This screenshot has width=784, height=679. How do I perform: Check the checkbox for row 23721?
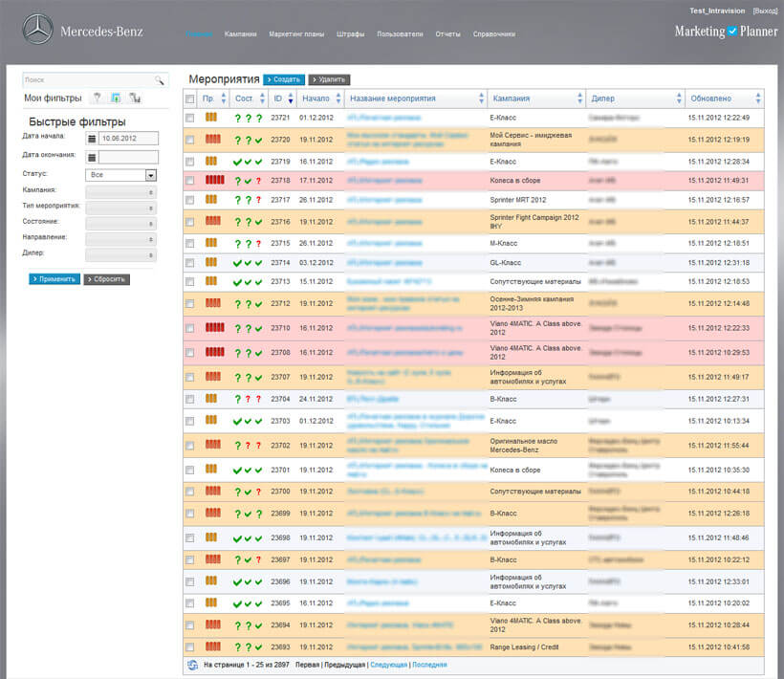pyautogui.click(x=190, y=118)
